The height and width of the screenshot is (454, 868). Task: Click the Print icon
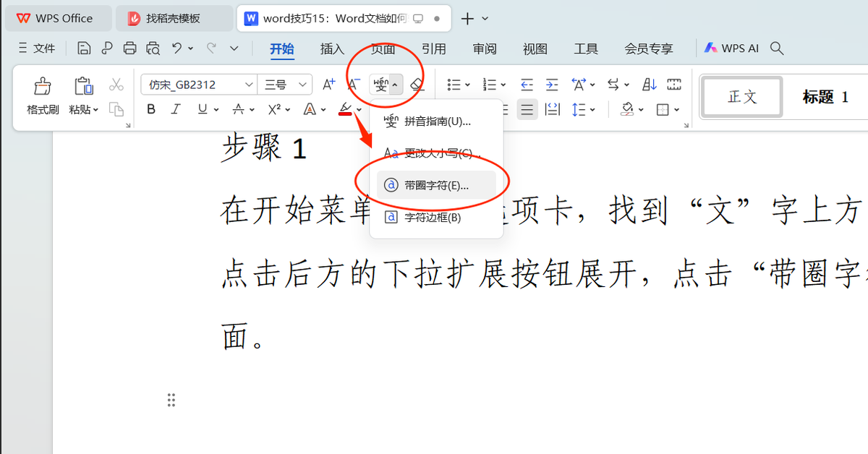(129, 48)
